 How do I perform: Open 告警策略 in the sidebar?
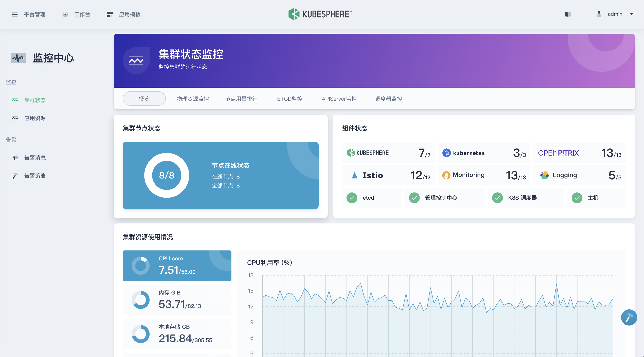pos(35,176)
